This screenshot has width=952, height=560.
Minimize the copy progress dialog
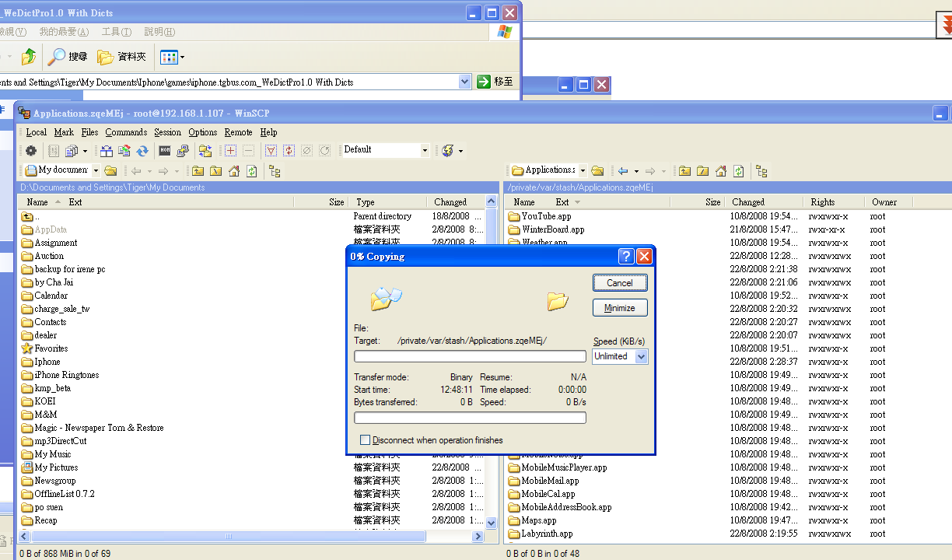620,308
